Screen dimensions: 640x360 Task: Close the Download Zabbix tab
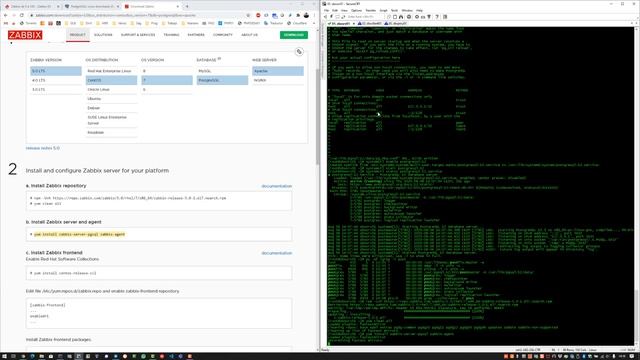pyautogui.click(x=178, y=7)
